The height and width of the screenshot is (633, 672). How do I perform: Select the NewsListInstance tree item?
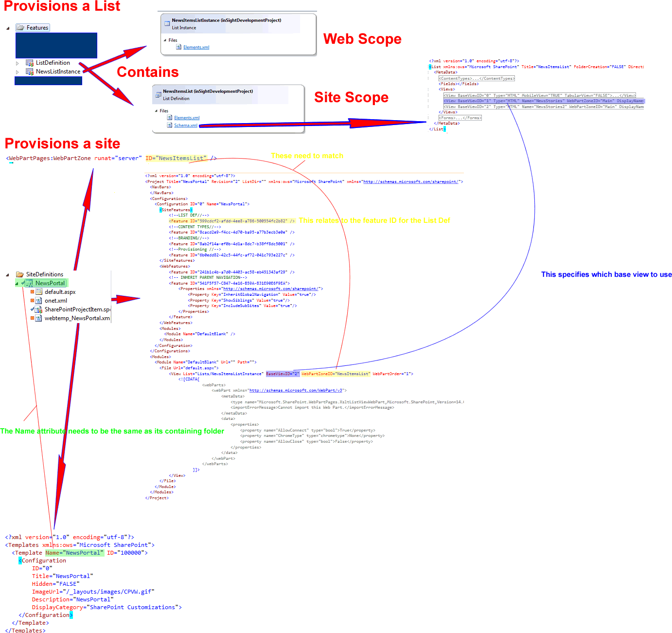(x=58, y=72)
